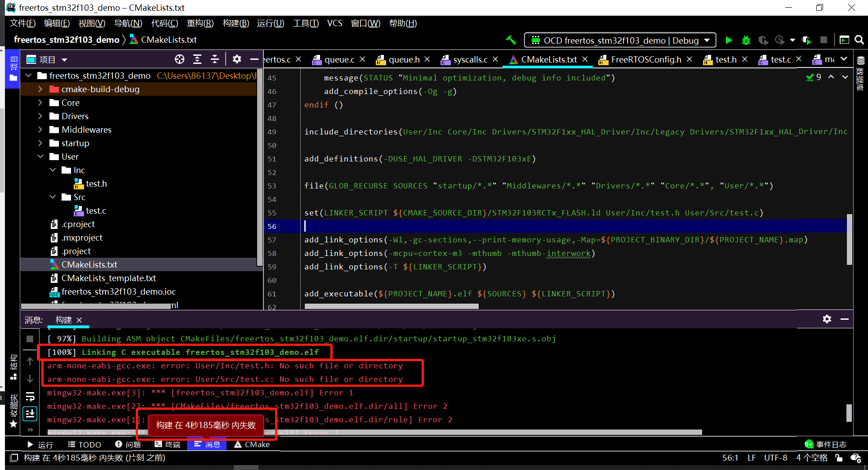Click the Build hammer icon

(x=511, y=40)
